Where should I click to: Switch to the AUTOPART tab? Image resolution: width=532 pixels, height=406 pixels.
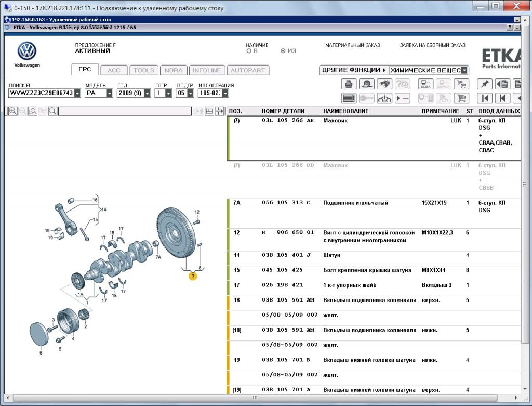tap(248, 70)
